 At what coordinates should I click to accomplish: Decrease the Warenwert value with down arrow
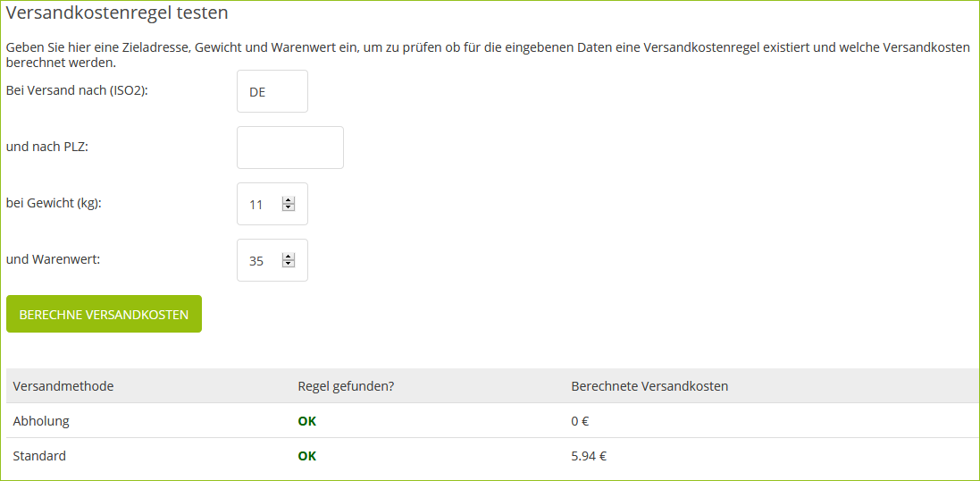(x=289, y=264)
